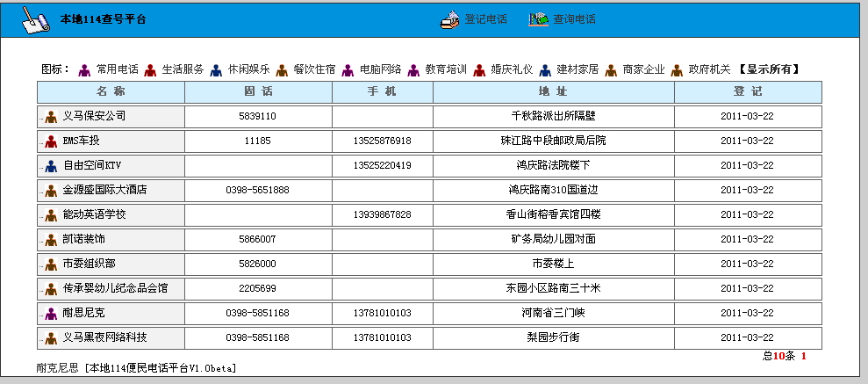868x384 pixels.
Task: Click footer text 本地114便民电话平台V1.0beta
Action: pyautogui.click(x=161, y=368)
